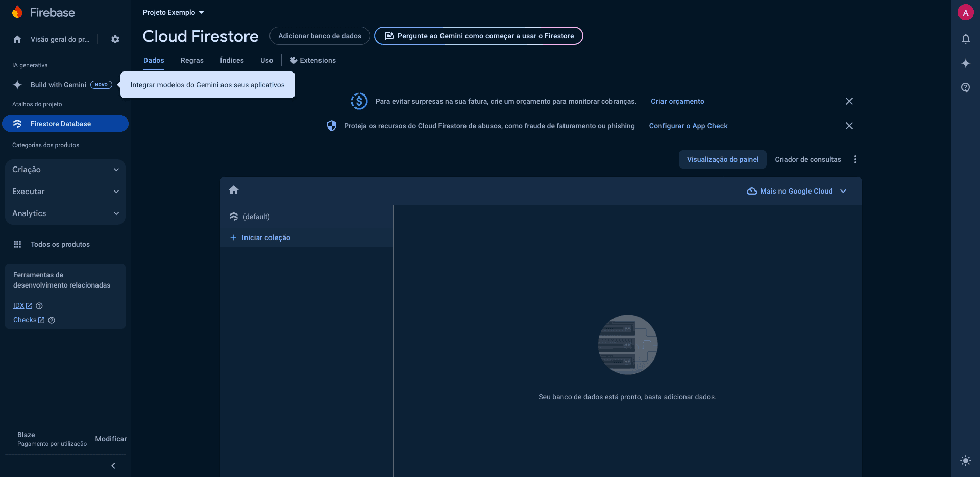The image size is (980, 477).
Task: Open Checks help question icon
Action: click(x=52, y=320)
